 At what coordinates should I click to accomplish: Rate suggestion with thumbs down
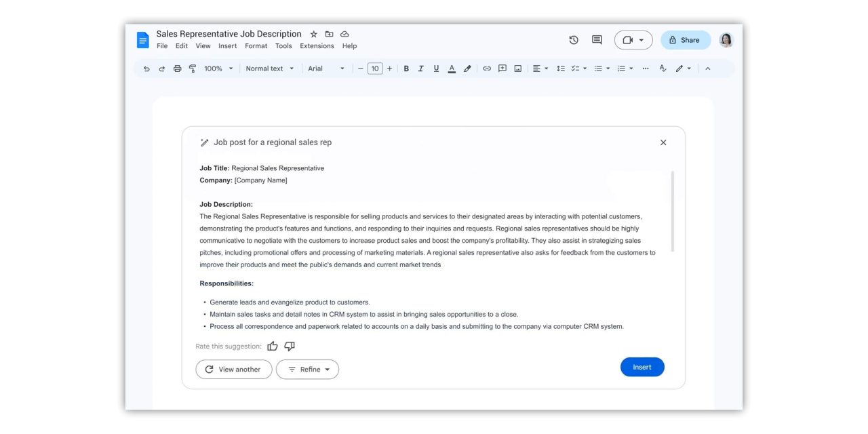(290, 347)
